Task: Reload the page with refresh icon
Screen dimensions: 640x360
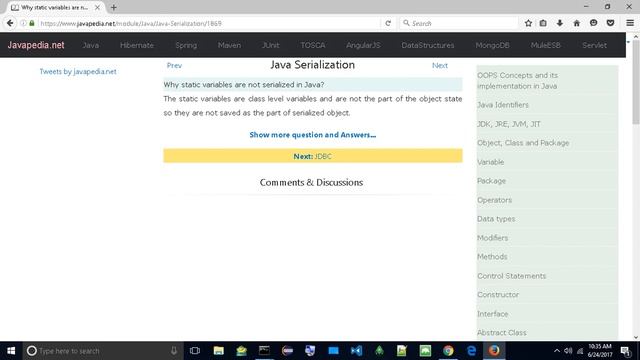Action: pos(388,23)
